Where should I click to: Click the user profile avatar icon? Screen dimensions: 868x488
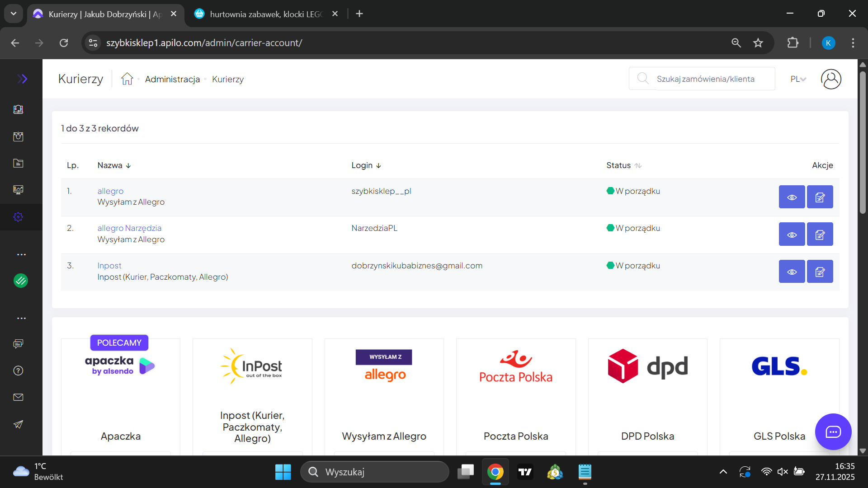tap(831, 79)
